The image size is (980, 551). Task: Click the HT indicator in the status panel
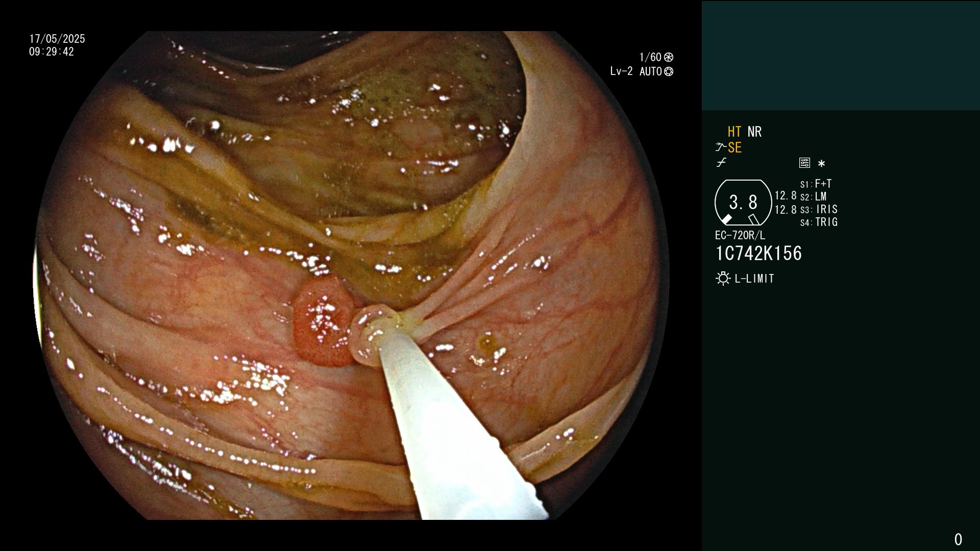tap(734, 132)
